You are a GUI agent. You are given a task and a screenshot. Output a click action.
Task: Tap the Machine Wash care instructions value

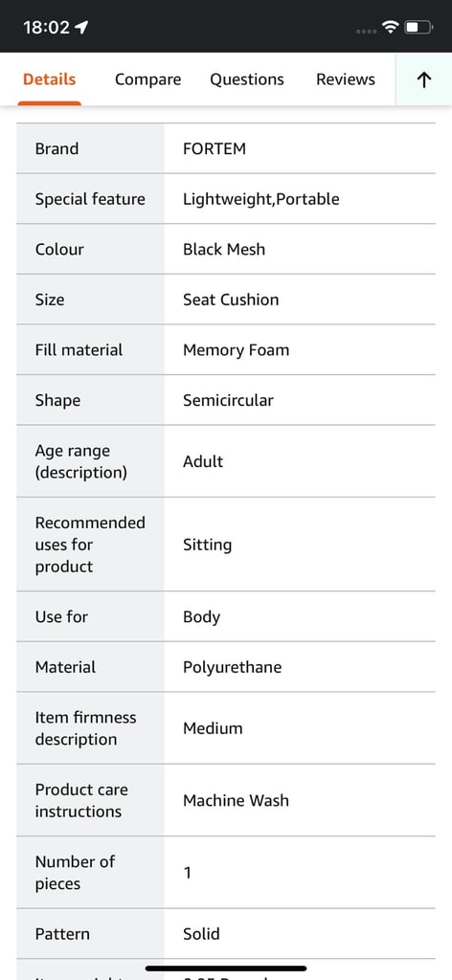pos(237,801)
